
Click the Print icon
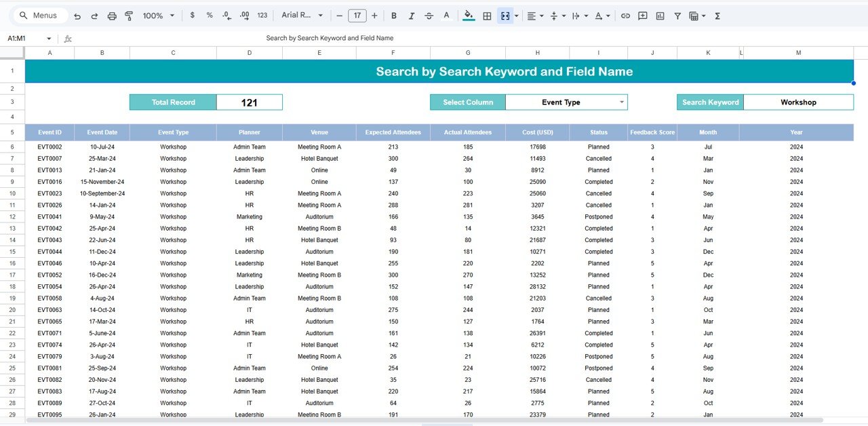click(x=112, y=15)
